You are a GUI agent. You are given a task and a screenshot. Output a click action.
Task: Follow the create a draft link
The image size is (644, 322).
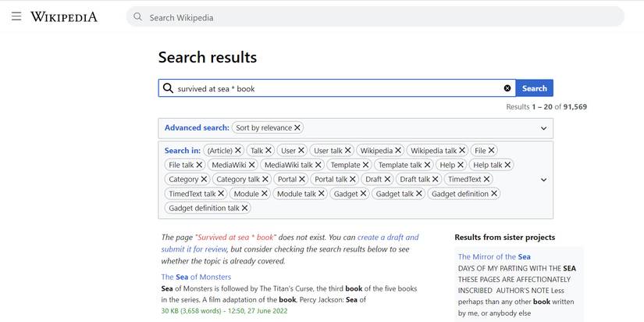[x=388, y=237]
